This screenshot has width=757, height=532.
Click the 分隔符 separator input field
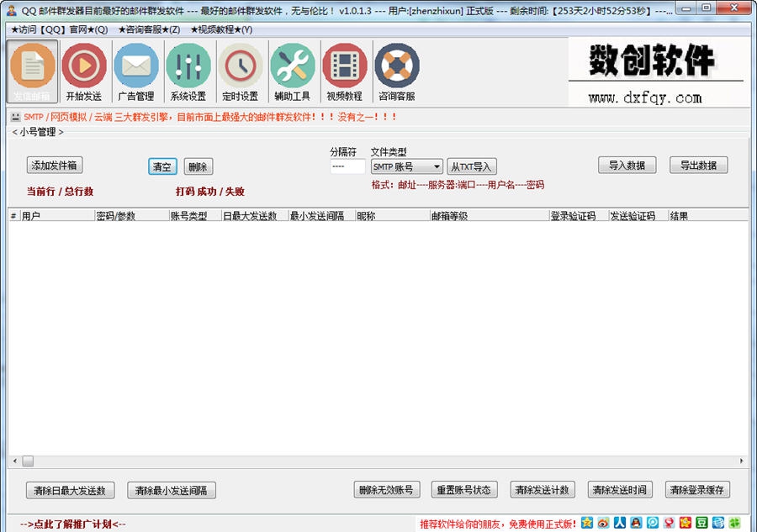click(x=347, y=166)
